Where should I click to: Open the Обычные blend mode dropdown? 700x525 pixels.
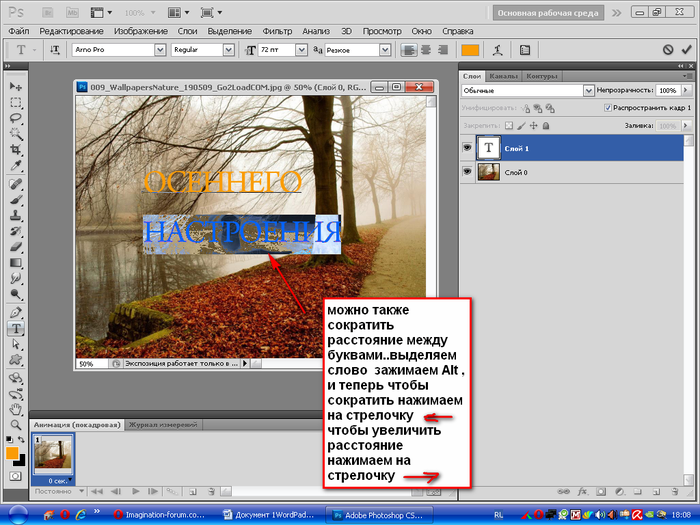click(589, 90)
